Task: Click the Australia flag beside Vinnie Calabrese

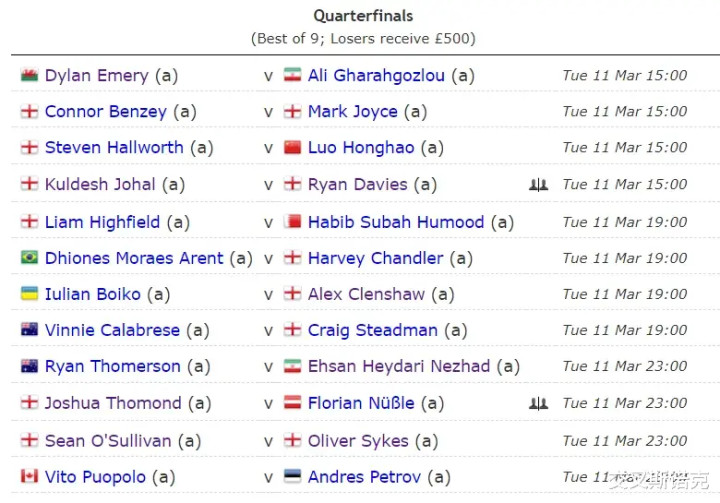Action: [29, 330]
